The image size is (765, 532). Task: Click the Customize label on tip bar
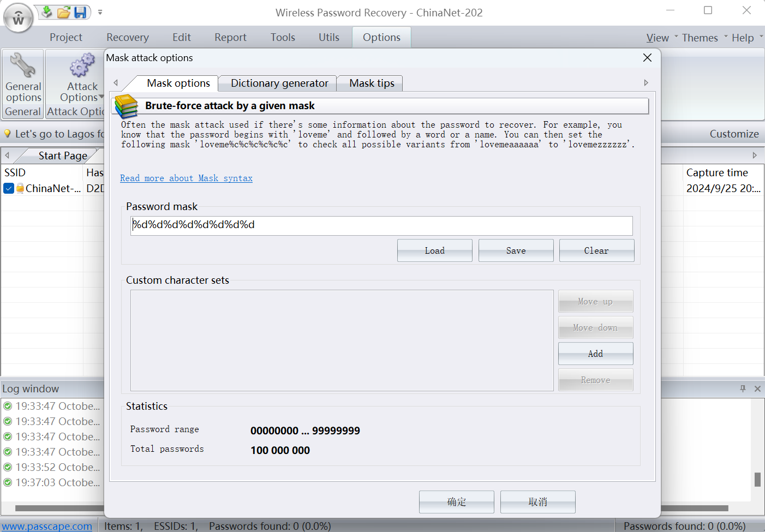click(734, 134)
